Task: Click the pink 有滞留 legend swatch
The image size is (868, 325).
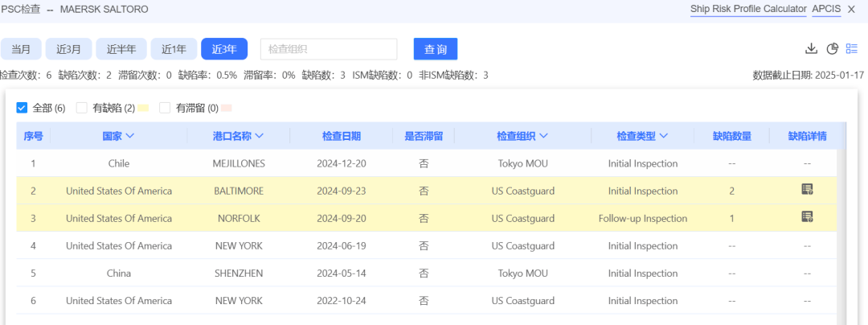Action: tap(227, 108)
